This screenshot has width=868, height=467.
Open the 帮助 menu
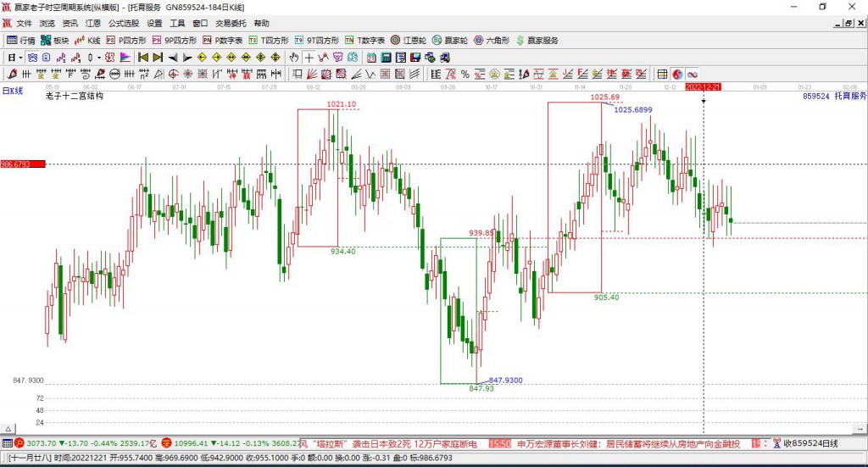point(261,23)
